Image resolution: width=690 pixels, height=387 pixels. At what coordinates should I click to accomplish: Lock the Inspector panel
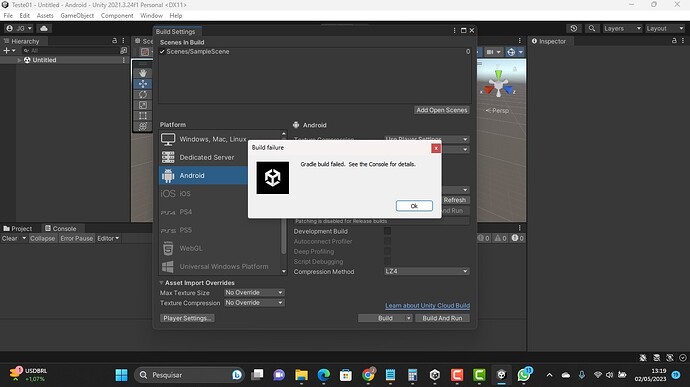point(674,41)
